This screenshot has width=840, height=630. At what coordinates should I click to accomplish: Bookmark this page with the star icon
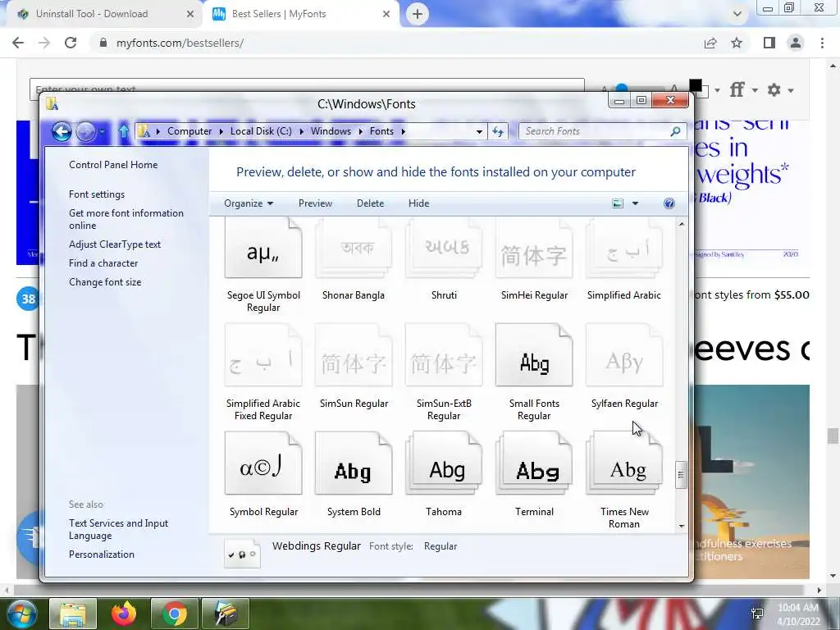(x=737, y=43)
